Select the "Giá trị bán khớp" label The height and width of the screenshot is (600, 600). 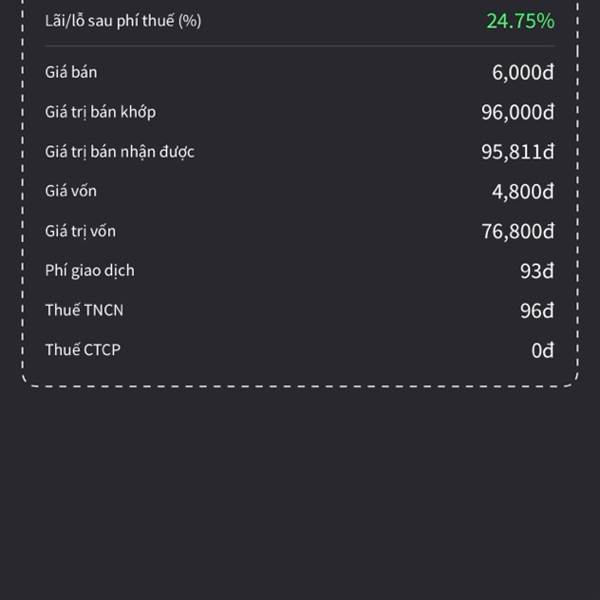pos(100,112)
